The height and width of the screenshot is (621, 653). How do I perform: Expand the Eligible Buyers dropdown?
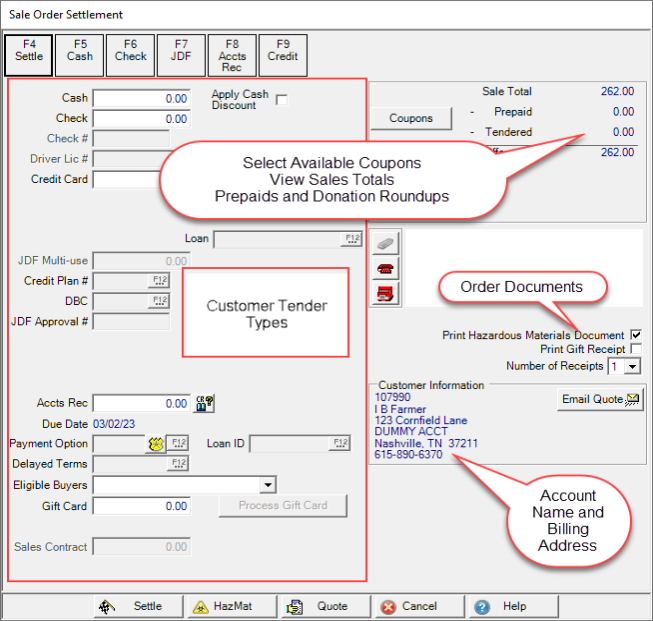click(267, 485)
